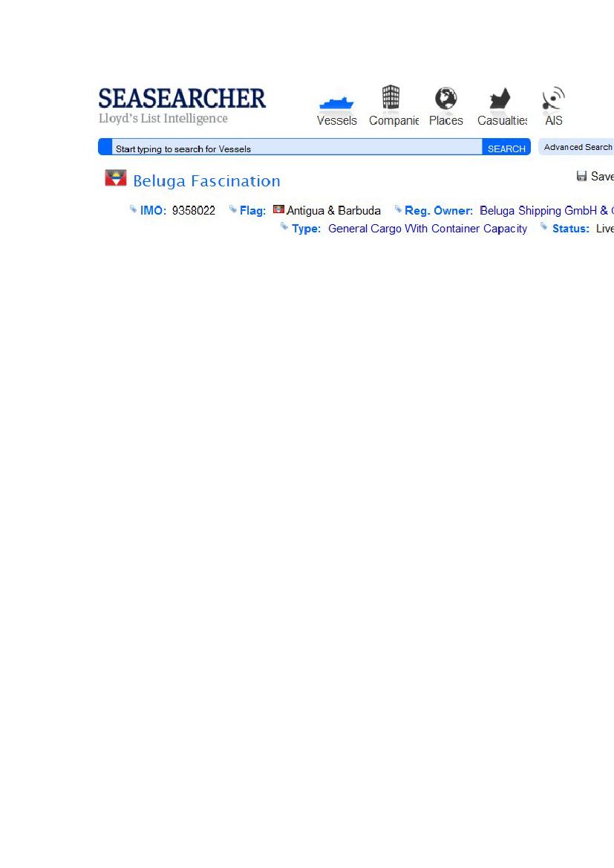Click the tag icon next to Flag
614x868 pixels.
click(233, 209)
